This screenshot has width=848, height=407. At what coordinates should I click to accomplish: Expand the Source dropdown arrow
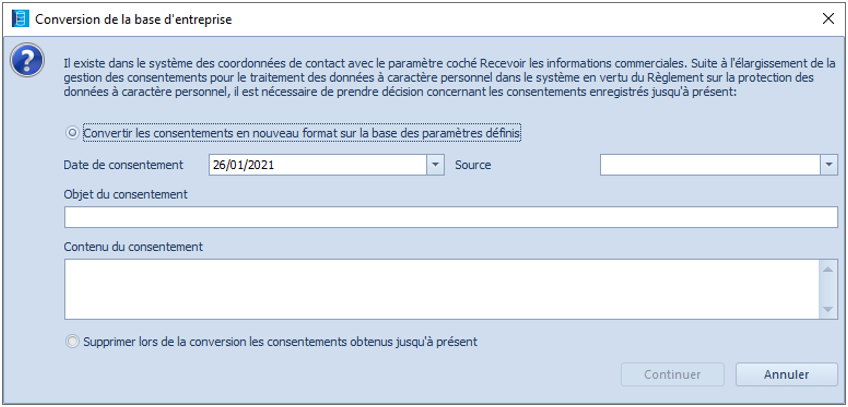(x=829, y=165)
